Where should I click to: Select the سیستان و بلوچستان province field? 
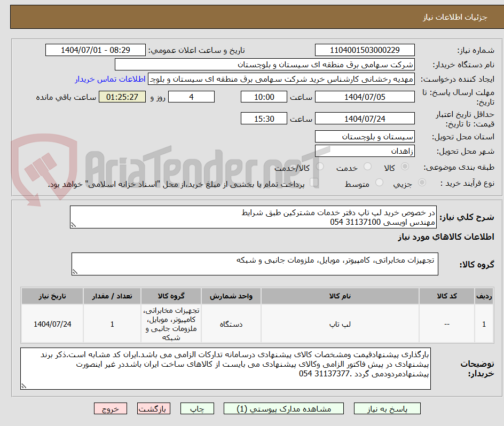tap(365, 137)
